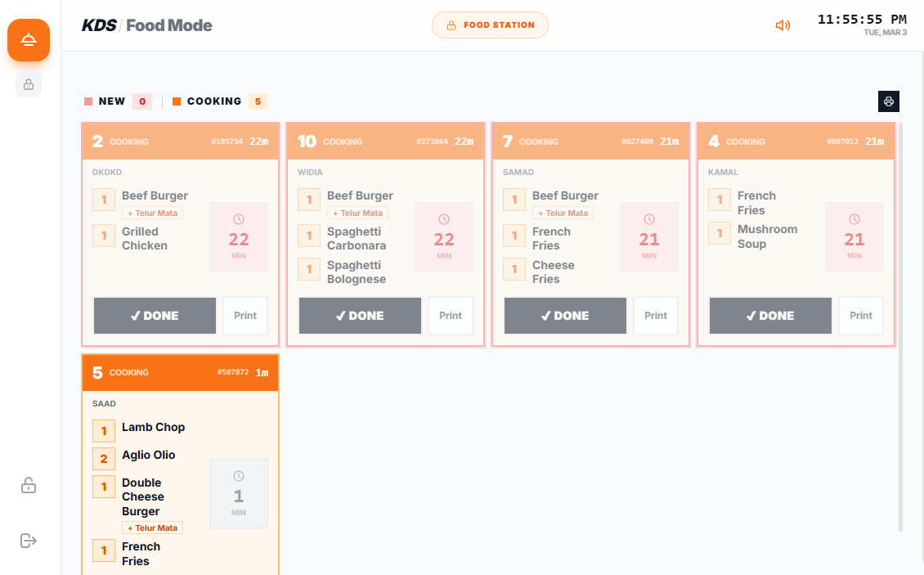This screenshot has height=575, width=924.
Task: Click the 22 min timer on order 10
Action: (444, 237)
